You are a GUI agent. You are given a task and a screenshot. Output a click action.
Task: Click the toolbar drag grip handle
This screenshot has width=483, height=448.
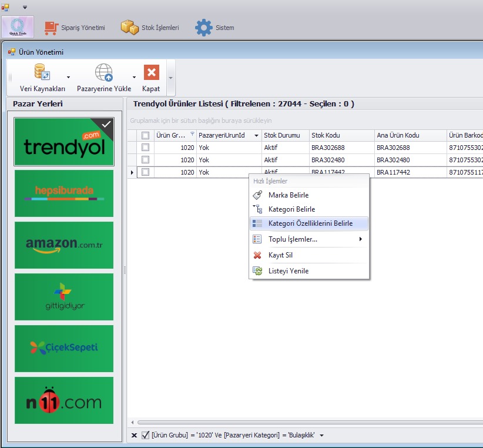point(10,78)
